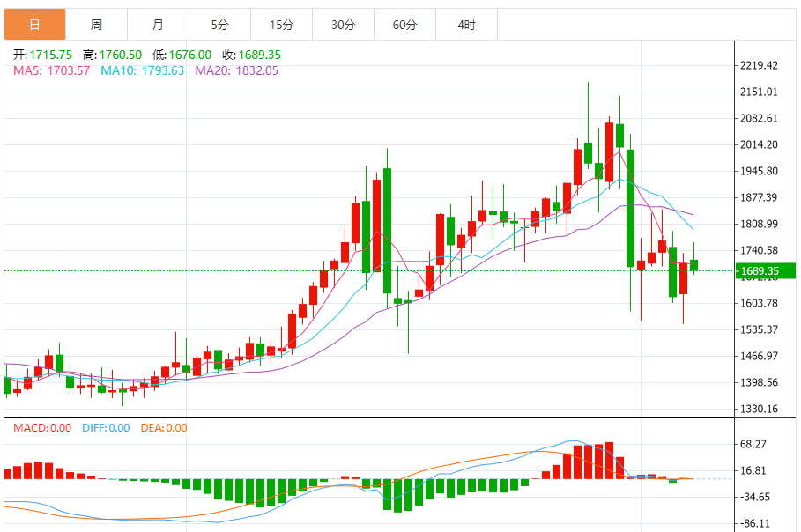Click the high price 高:1760.50 value

(112, 55)
